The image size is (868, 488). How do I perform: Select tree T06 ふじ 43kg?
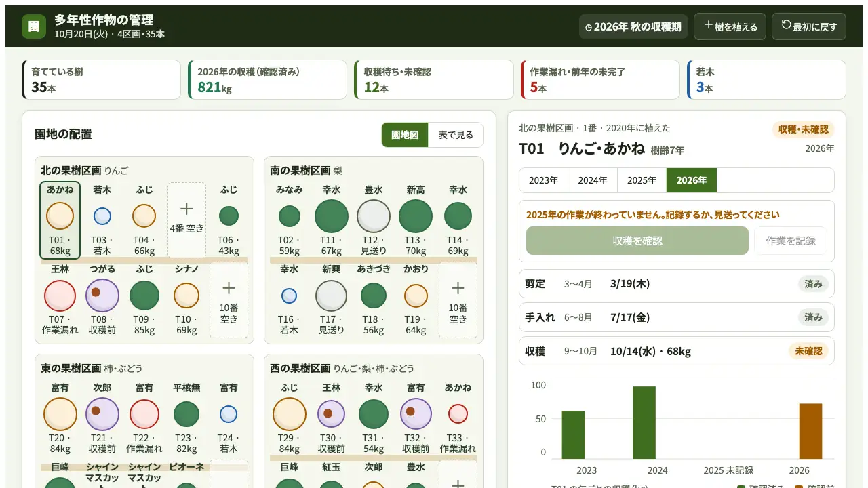[229, 220]
